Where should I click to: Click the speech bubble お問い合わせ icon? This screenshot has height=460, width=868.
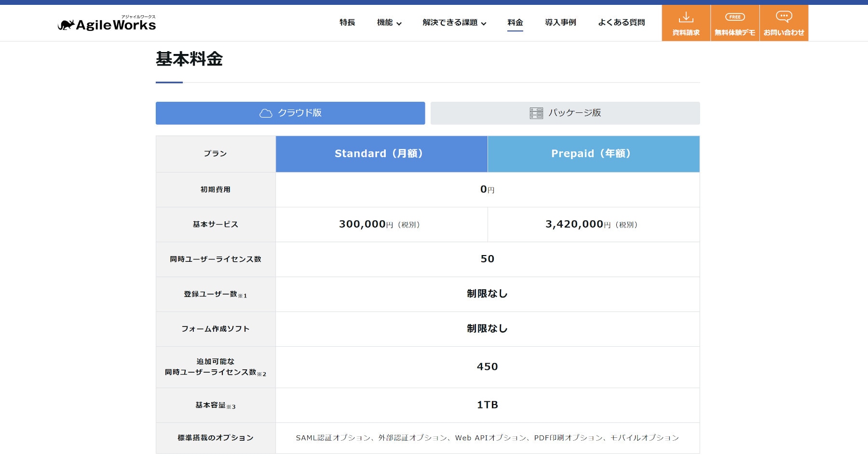pos(784,17)
